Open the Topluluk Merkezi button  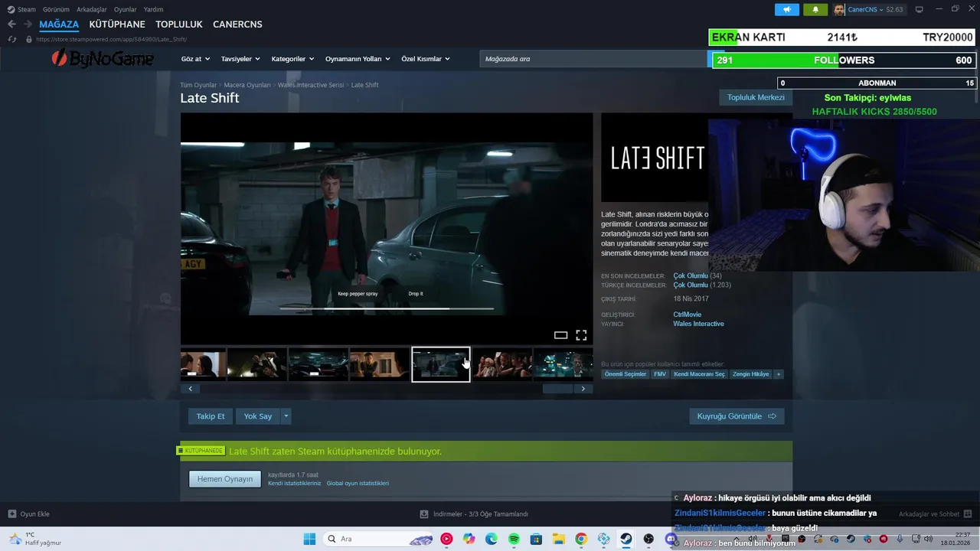(x=756, y=97)
